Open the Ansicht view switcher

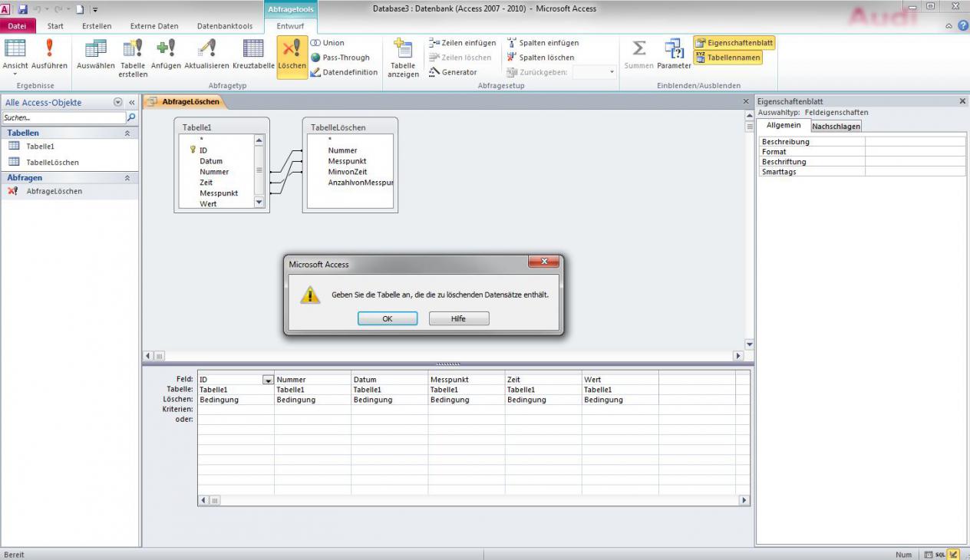click(x=15, y=57)
